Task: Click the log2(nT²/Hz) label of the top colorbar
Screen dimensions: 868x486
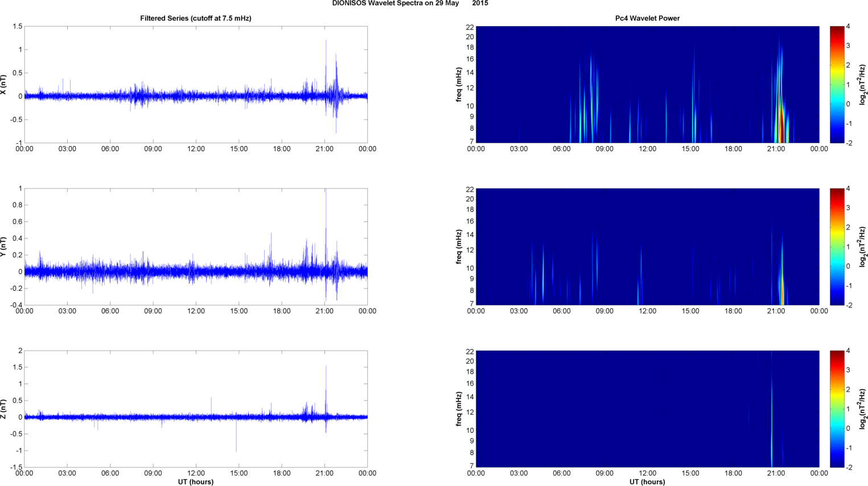Action: pos(863,85)
